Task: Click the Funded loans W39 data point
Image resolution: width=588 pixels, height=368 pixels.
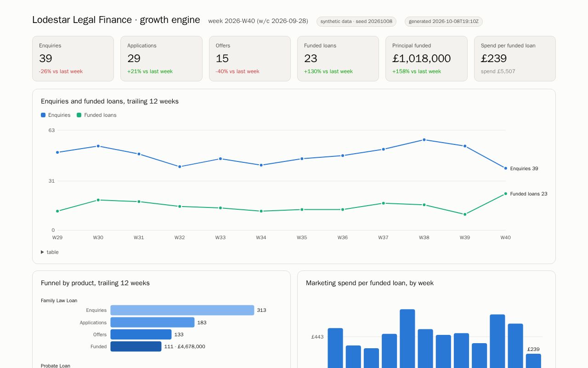Action: coord(465,214)
